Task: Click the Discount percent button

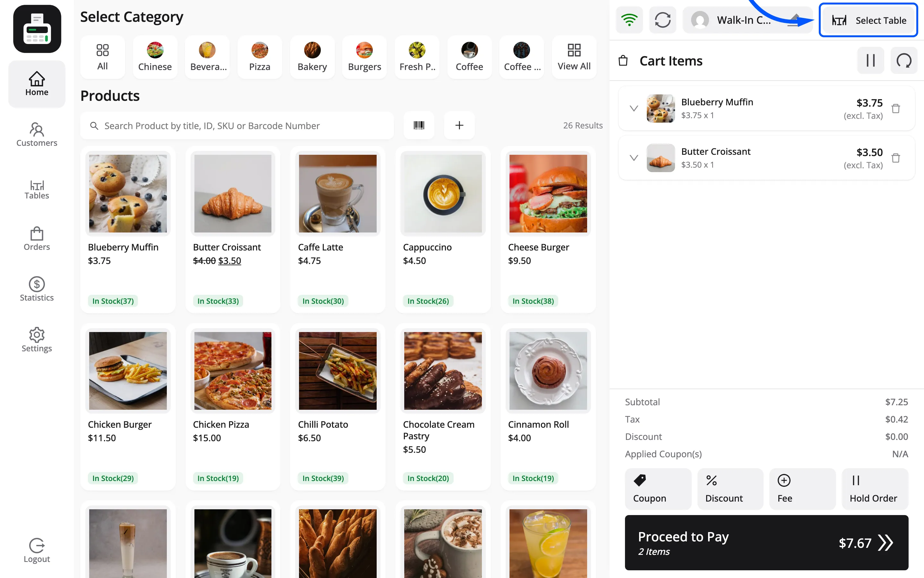Action: coord(730,489)
